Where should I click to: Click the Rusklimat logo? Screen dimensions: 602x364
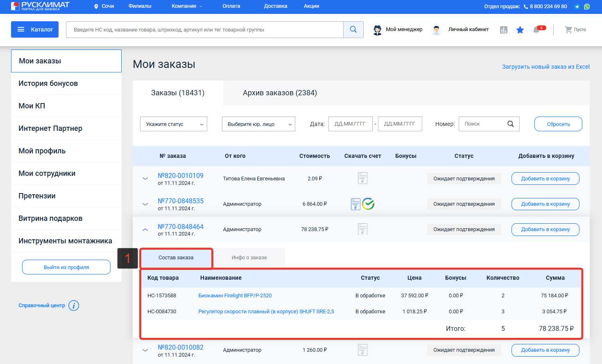coord(40,6)
